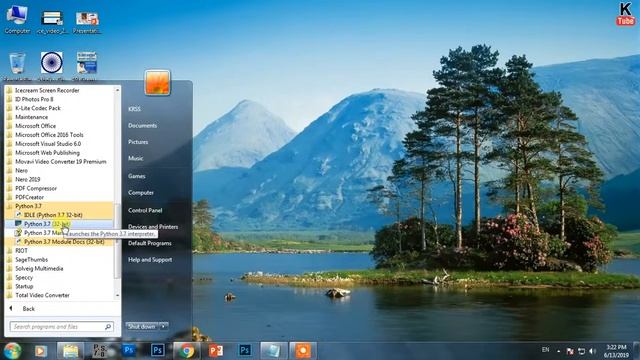Open Shut down options arrow
Viewport: 640px width, 360px height.
[163, 326]
